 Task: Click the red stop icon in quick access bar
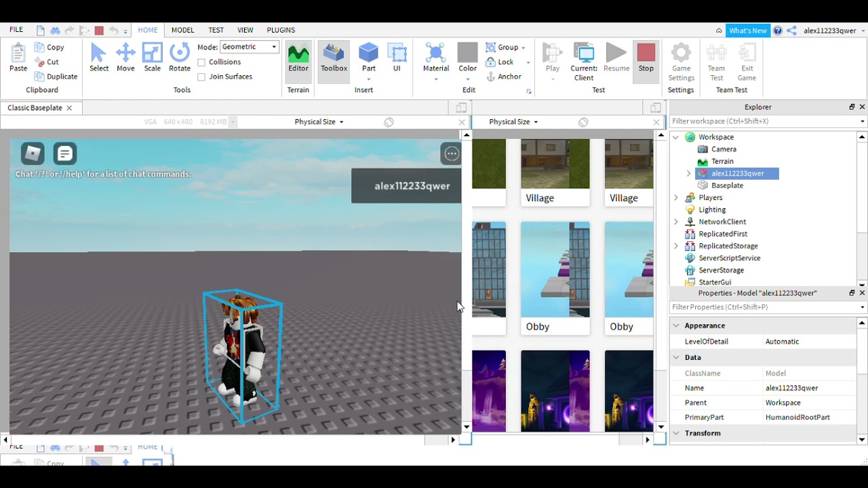coord(99,30)
